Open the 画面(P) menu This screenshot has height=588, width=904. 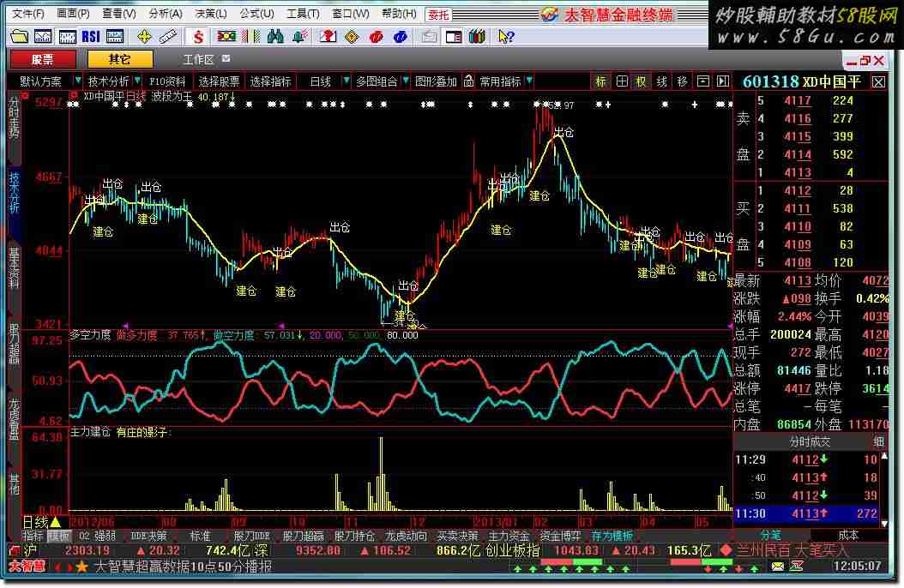(x=73, y=14)
